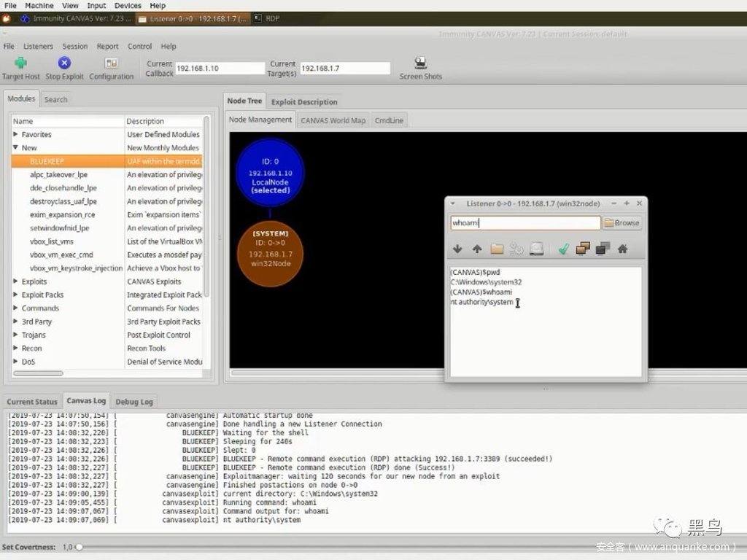This screenshot has width=747, height=560.
Task: Click the down arrow icon in Listener window
Action: (x=457, y=249)
